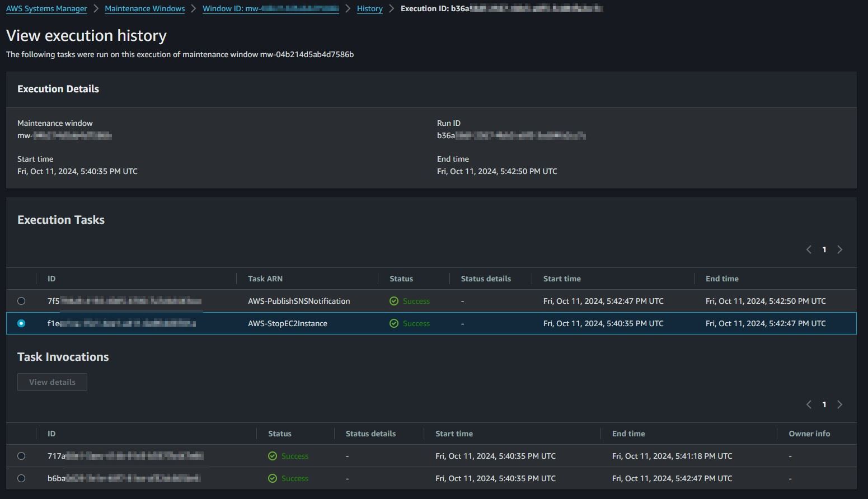Go to AWS Systems Manager breadcrumb
868x499 pixels.
46,8
